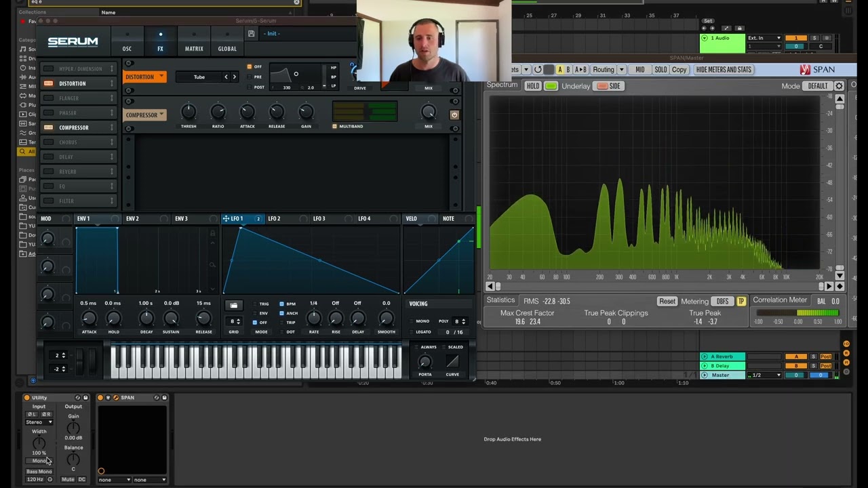Click SPAN reset undo arrow icon
This screenshot has height=488, width=868.
(538, 69)
